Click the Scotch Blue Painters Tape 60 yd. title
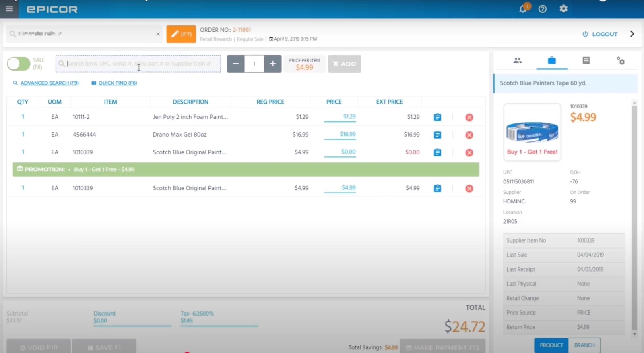The width and height of the screenshot is (644, 353). click(x=543, y=83)
